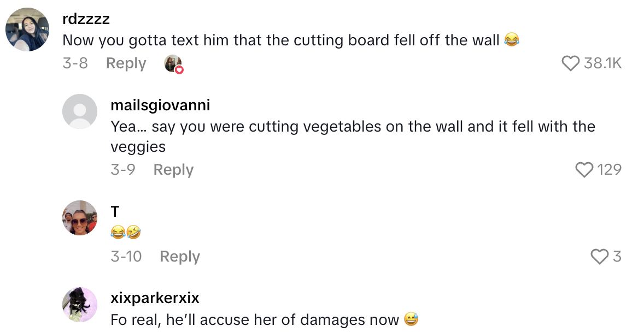Tap the heart on T's emoji reply
Screen dimensions: 644x332
coord(600,257)
